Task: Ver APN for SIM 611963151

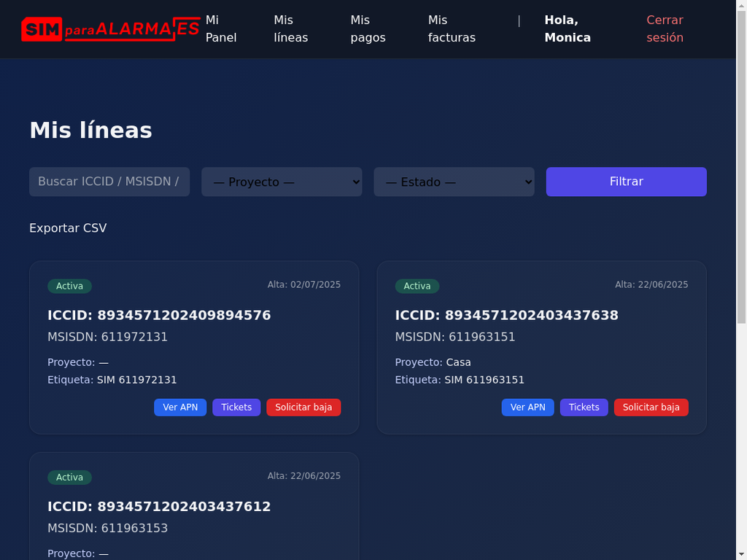Action: pyautogui.click(x=528, y=407)
